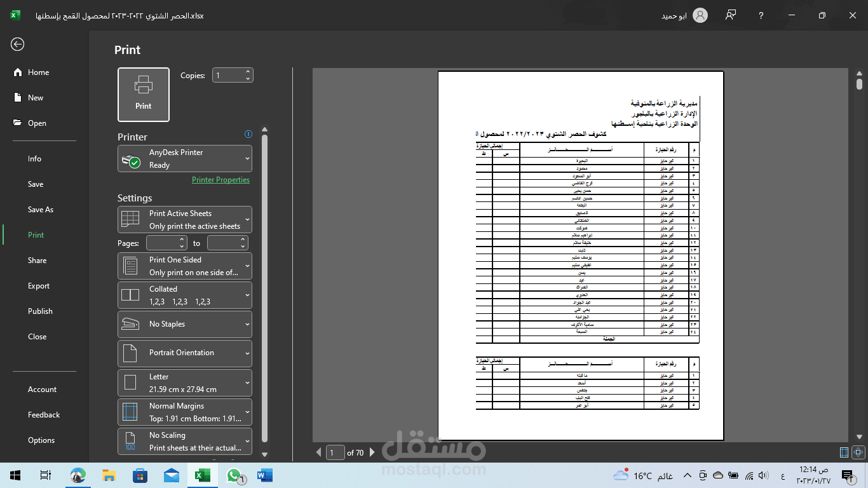Open the Normal Margins dropdown
Screen dimensions: 868x488
(x=185, y=412)
